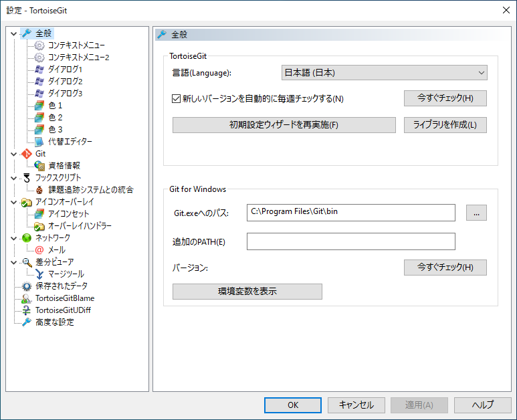Click the TortoiseGitBlame person icon

[x=26, y=298]
